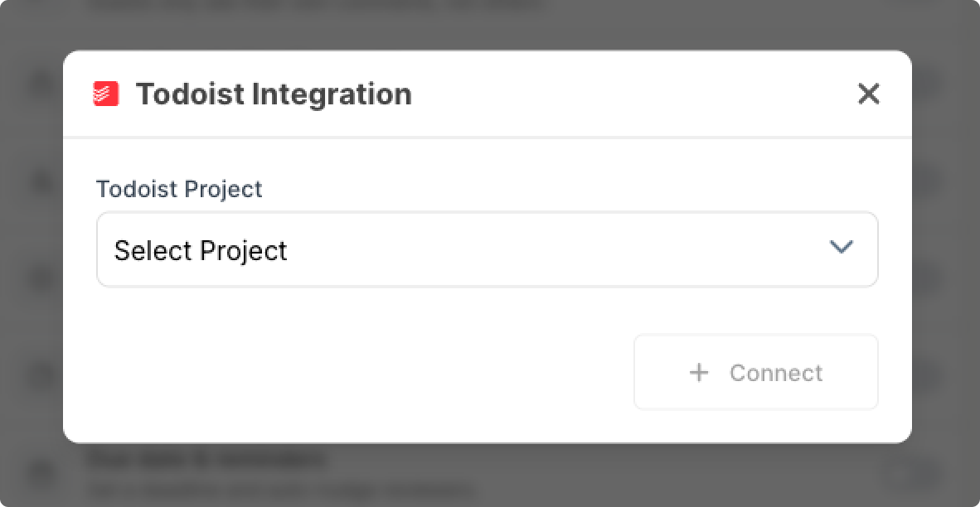Click the chevron arrow in project selector
The width and height of the screenshot is (980, 507).
[x=842, y=247]
